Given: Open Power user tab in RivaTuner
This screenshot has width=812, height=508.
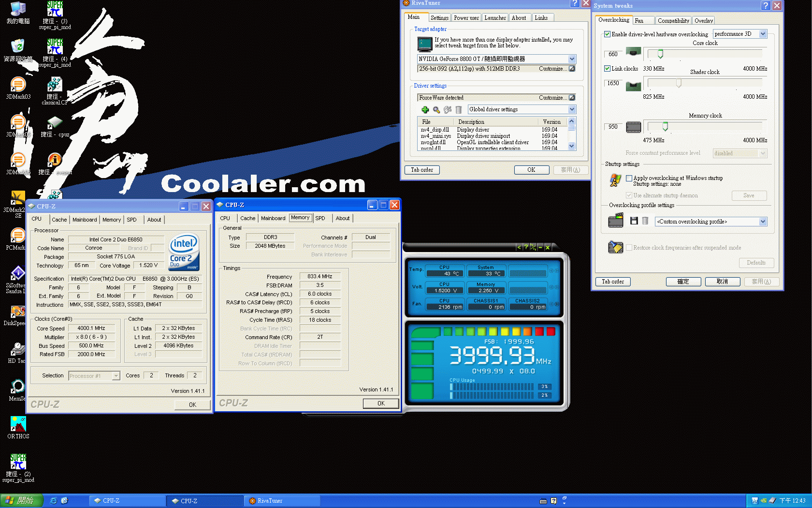Looking at the screenshot, I should pos(466,18).
